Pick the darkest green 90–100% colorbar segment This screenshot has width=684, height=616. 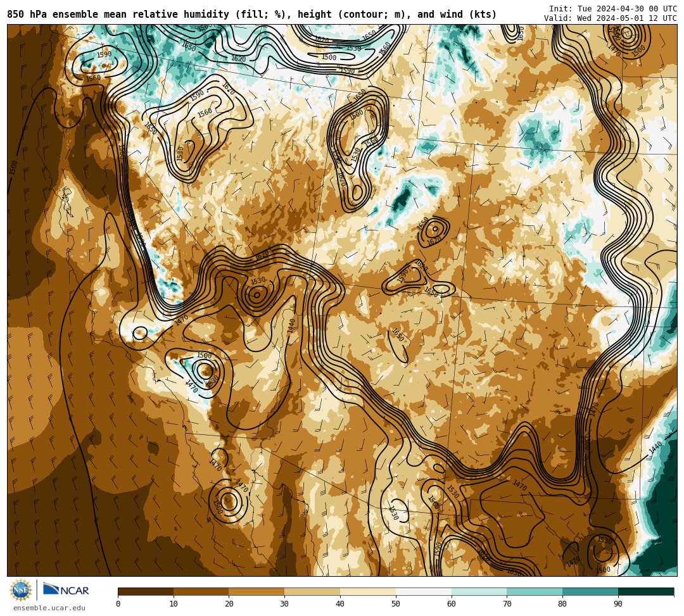pos(646,591)
